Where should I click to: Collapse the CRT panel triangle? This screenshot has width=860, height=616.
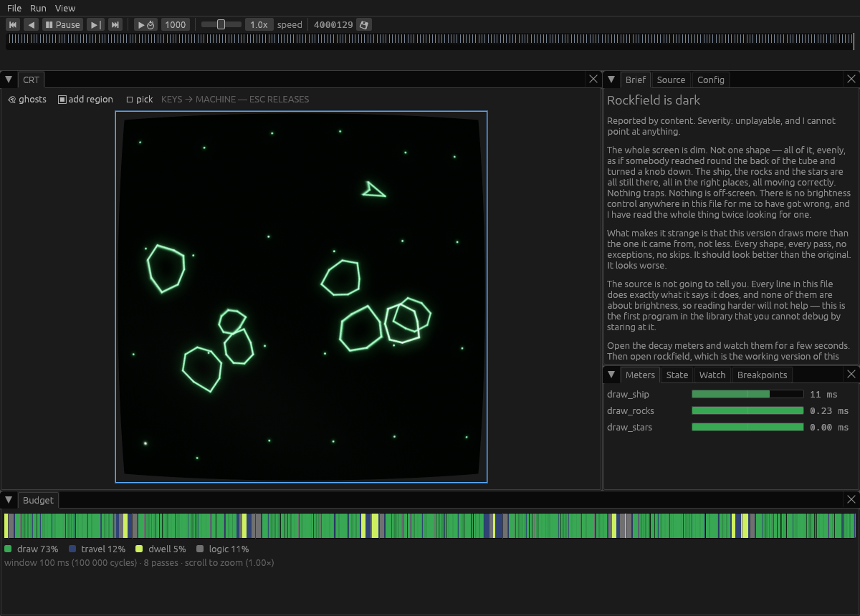tap(9, 80)
